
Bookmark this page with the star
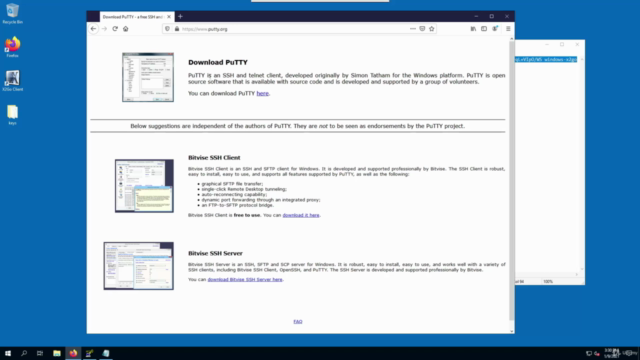[x=431, y=29]
